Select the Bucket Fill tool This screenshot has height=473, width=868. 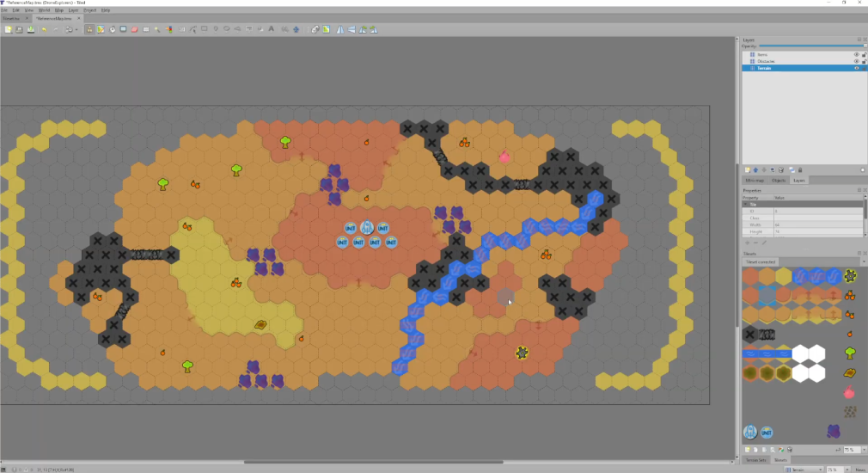coord(112,29)
